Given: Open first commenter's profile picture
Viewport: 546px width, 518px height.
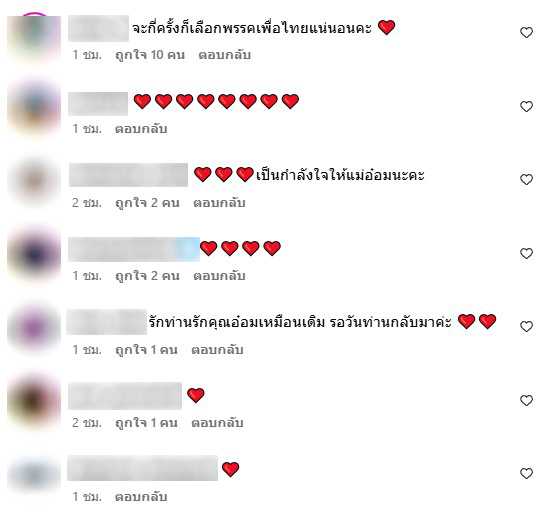Looking at the screenshot, I should [x=34, y=38].
